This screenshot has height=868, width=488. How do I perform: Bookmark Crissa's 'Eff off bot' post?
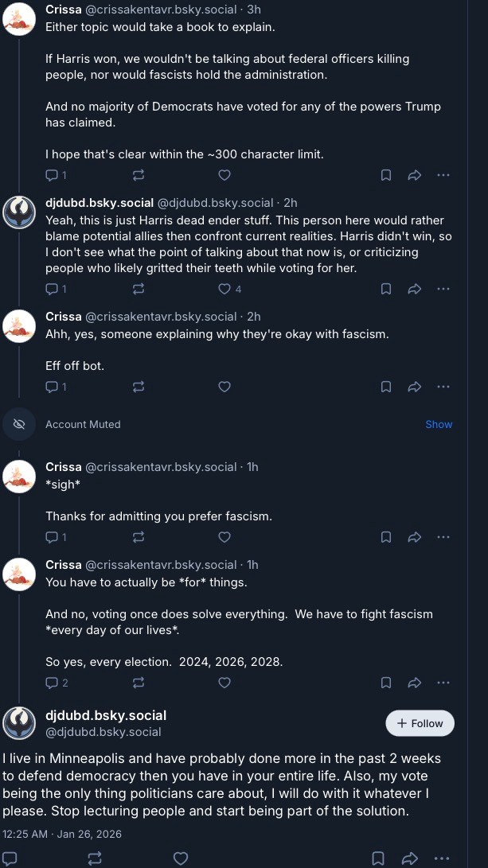coord(386,387)
